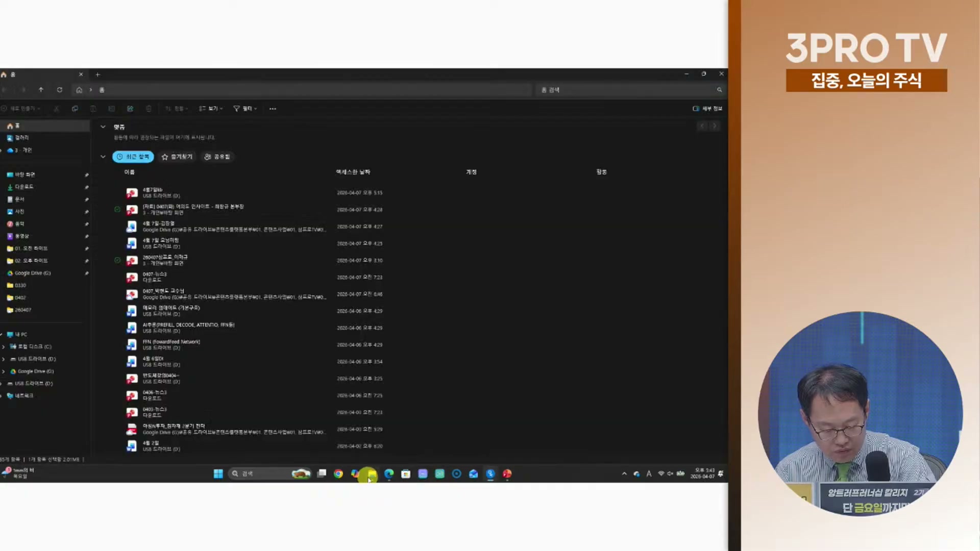Click Google Chrome icon on taskbar

click(x=338, y=474)
